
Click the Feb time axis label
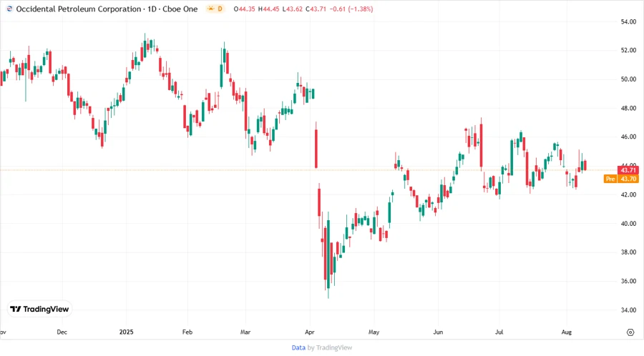pyautogui.click(x=187, y=332)
